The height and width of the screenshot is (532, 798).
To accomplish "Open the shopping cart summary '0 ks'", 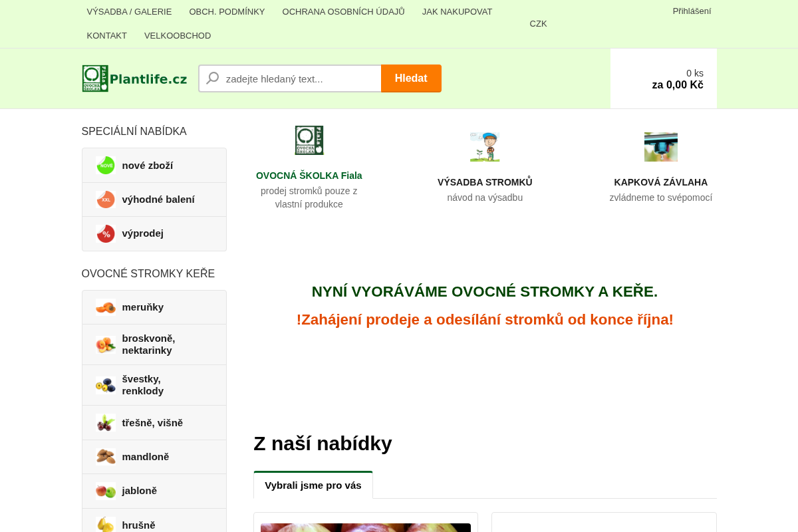I will pyautogui.click(x=664, y=78).
